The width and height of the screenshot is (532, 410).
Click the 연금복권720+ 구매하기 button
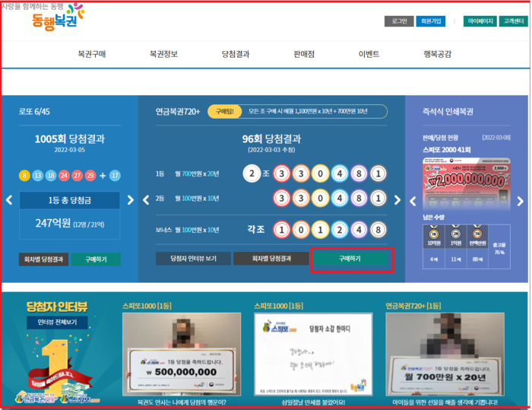coord(350,259)
